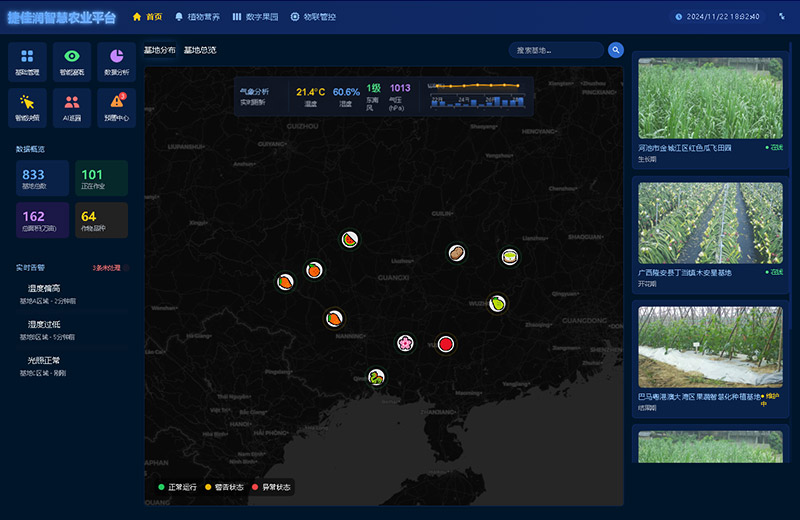
Task: Click the yellow 警告状态 legend dot
Action: click(208, 487)
